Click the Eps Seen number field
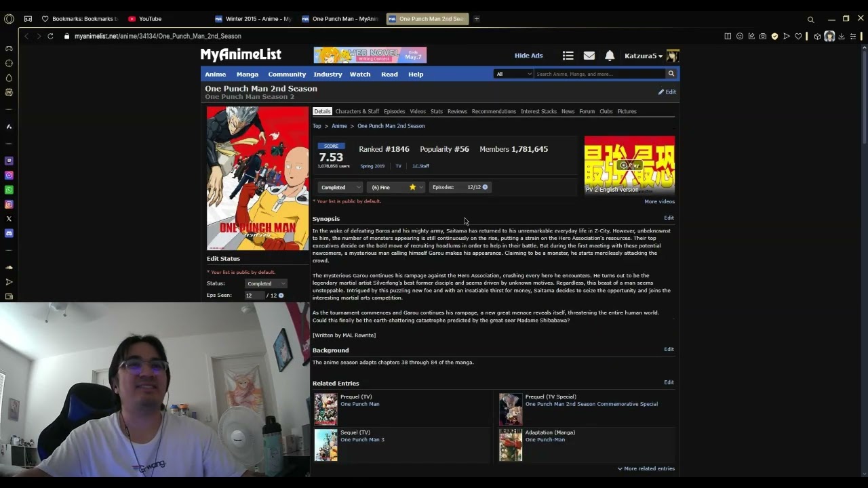This screenshot has height=488, width=868. click(254, 296)
